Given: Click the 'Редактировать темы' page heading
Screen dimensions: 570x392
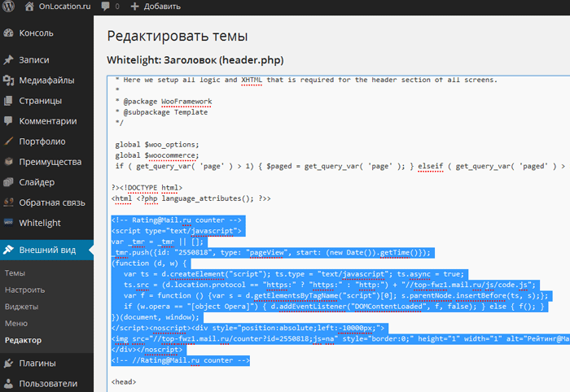Looking at the screenshot, I should coord(178,36).
